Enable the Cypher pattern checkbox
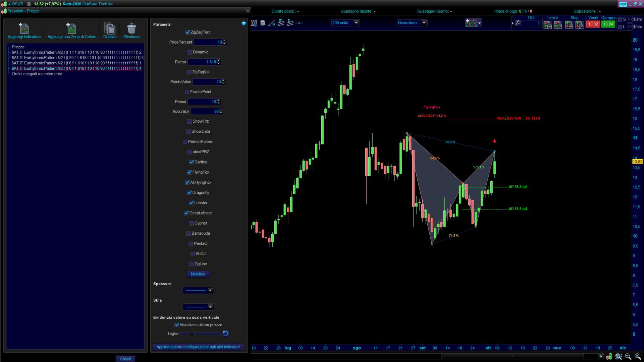 (x=191, y=223)
